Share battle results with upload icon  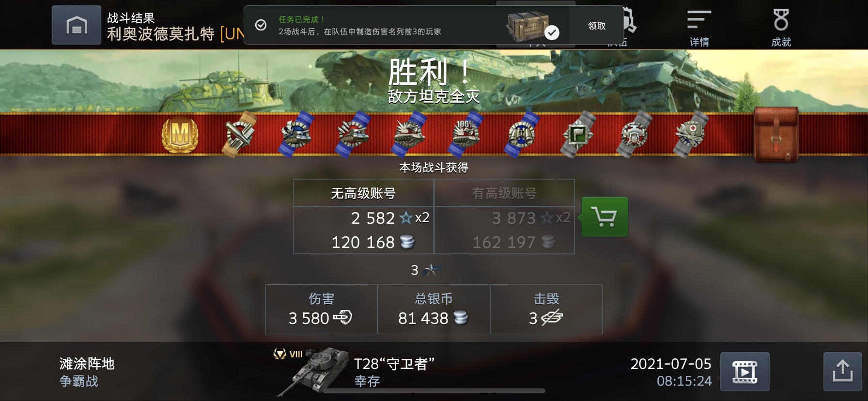coord(843,371)
